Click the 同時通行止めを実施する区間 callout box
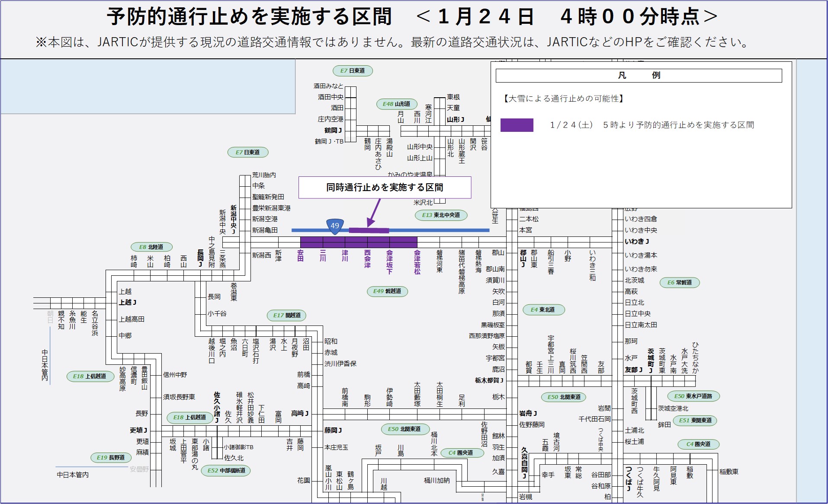Screen dimensions: 828x504 point(385,188)
